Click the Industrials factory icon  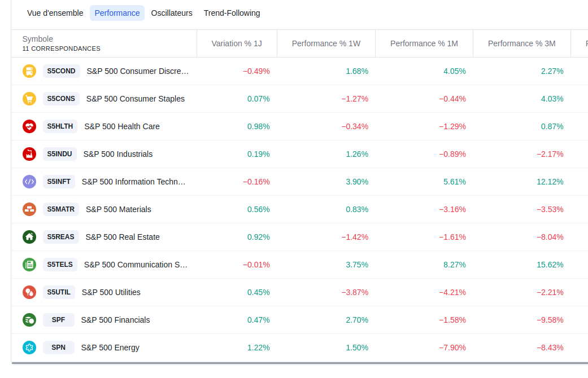pyautogui.click(x=29, y=154)
